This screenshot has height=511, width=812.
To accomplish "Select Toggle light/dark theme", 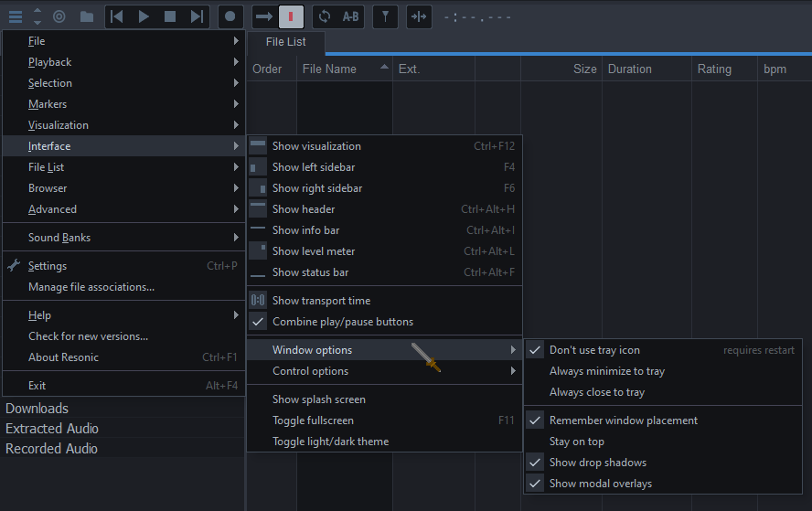I will click(330, 442).
